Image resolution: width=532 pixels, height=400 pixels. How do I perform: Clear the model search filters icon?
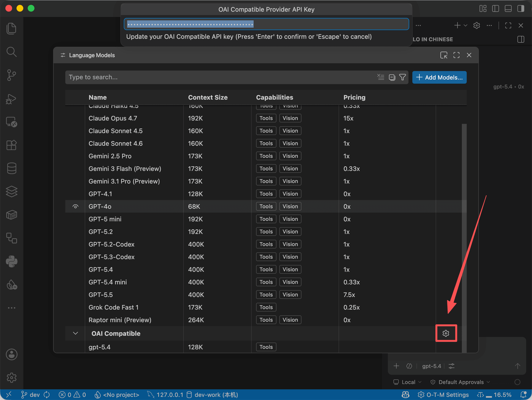tap(381, 77)
